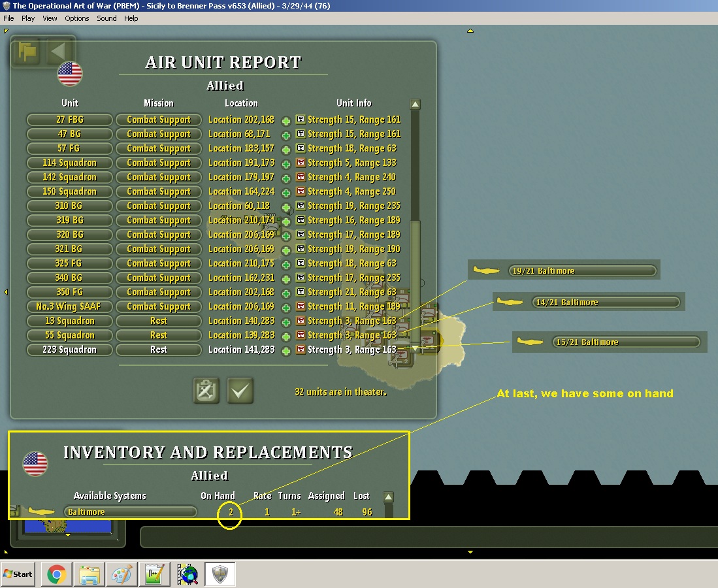Click the checkmark confirm button in report

click(x=240, y=391)
